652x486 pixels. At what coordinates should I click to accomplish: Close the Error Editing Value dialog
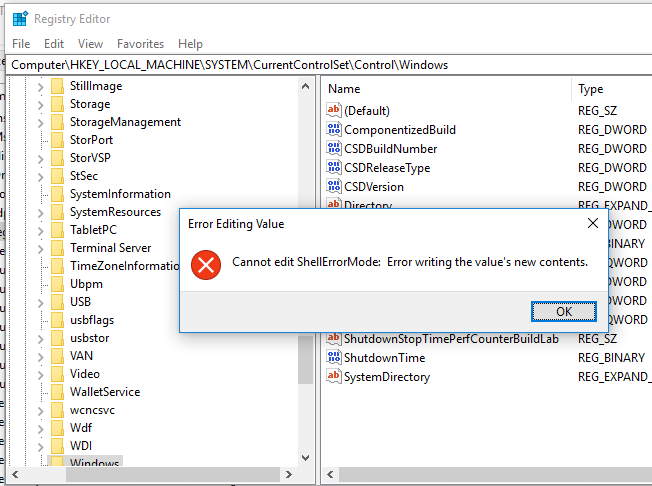click(593, 223)
